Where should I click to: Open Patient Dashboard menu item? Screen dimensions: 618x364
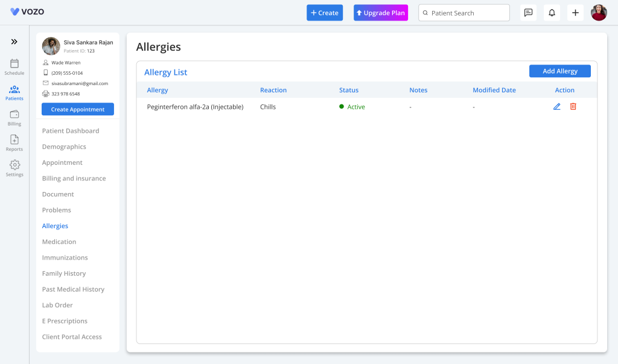[71, 131]
